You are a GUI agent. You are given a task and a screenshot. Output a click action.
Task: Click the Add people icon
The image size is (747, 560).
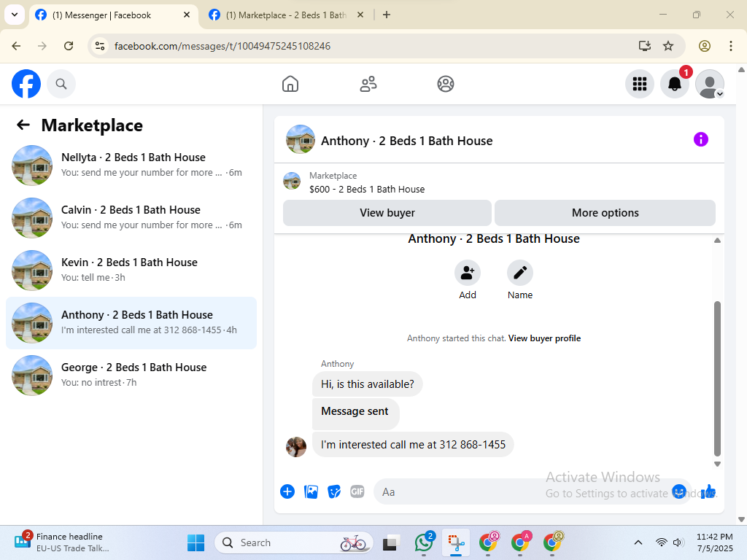point(468,273)
